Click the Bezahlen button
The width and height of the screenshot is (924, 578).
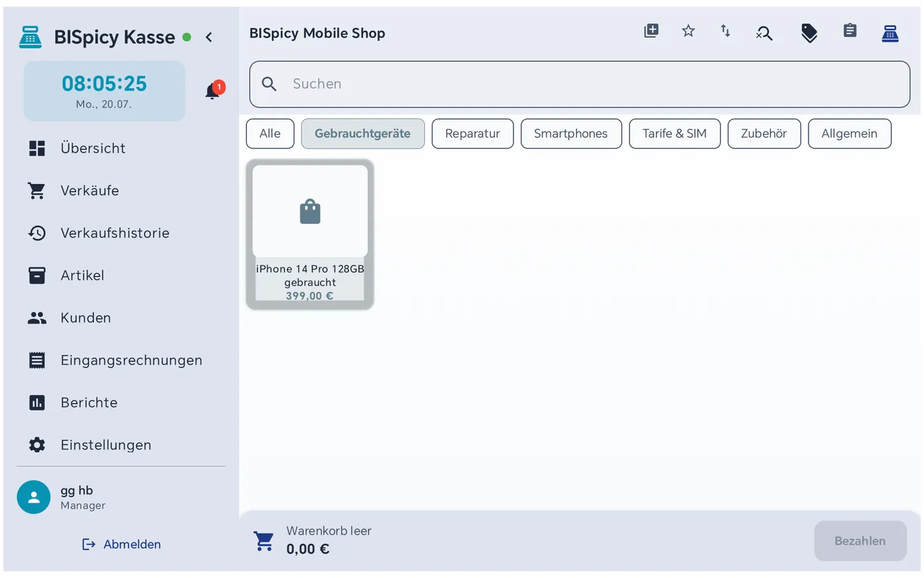pyautogui.click(x=860, y=541)
